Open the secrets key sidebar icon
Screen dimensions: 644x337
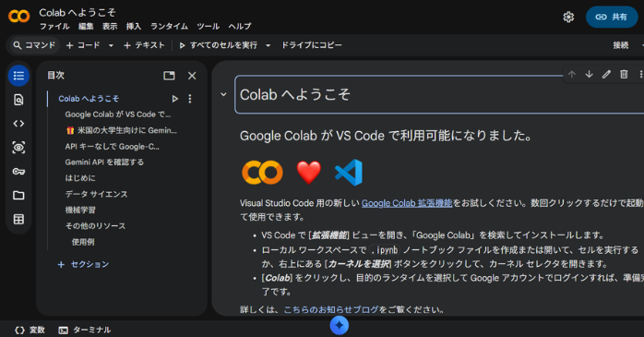pos(18,172)
